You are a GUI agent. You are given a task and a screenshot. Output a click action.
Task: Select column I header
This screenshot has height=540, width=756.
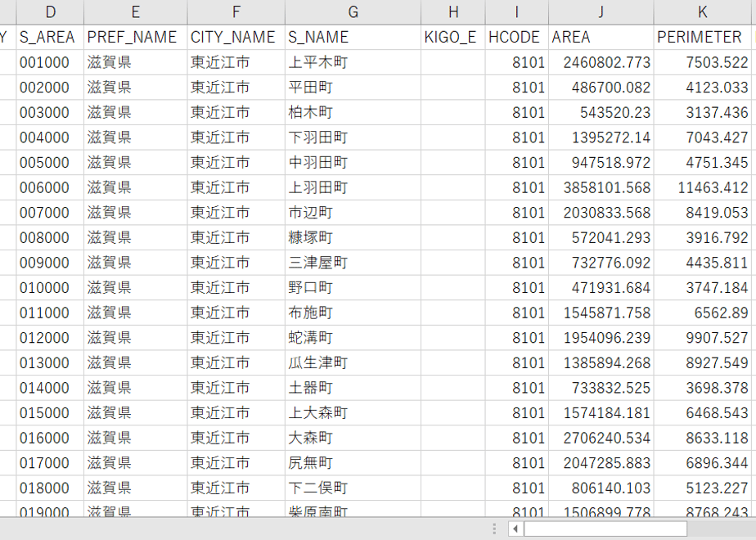(x=517, y=12)
